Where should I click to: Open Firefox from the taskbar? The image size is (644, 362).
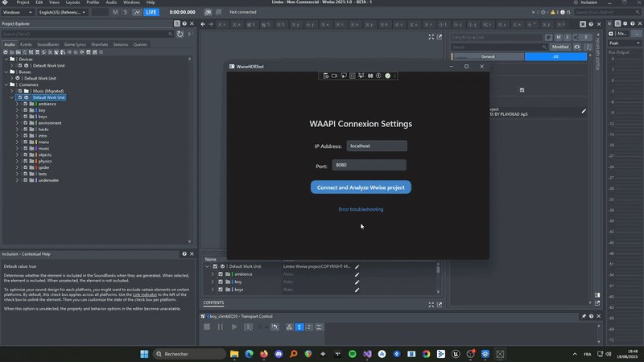(x=264, y=354)
